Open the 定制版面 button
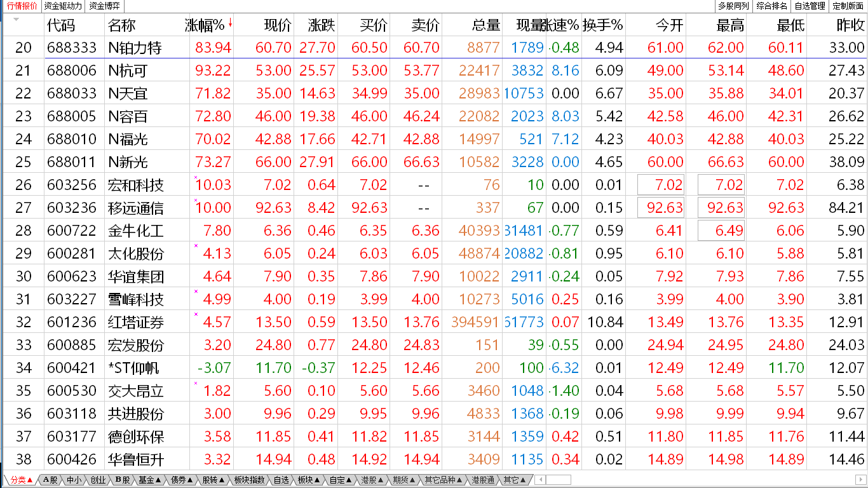This screenshot has width=868, height=488. pyautogui.click(x=848, y=6)
